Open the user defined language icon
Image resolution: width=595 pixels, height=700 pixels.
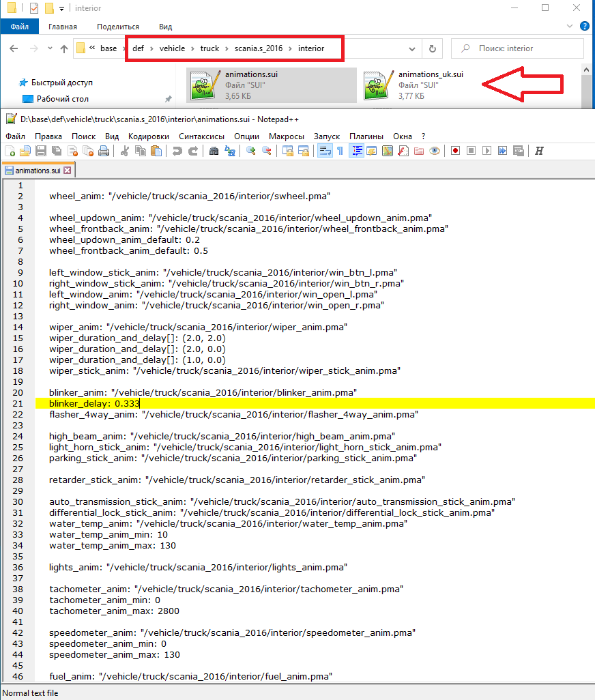coord(371,151)
